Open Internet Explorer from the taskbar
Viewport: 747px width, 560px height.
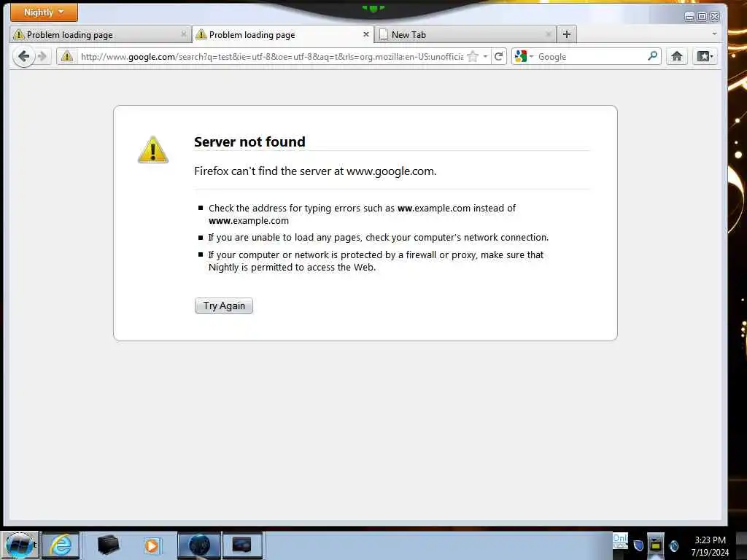(61, 545)
